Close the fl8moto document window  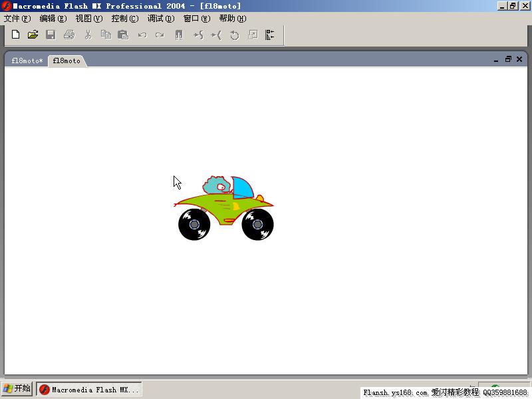pyautogui.click(x=519, y=59)
